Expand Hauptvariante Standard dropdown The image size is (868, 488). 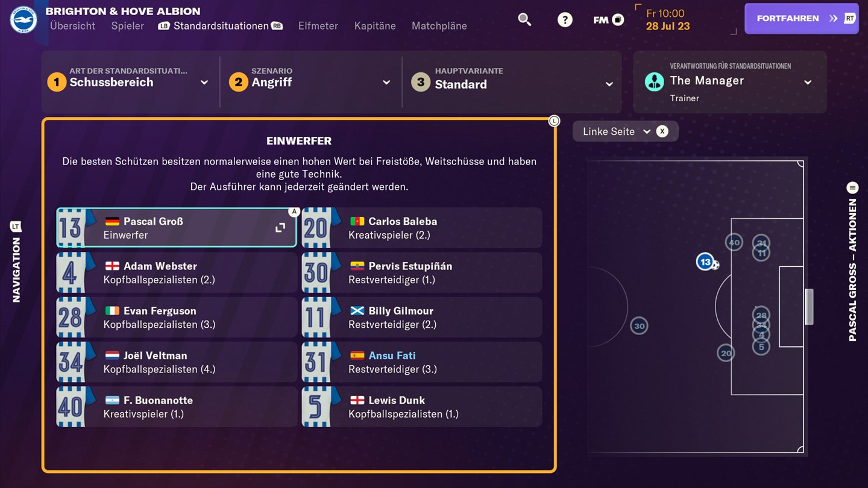(609, 84)
